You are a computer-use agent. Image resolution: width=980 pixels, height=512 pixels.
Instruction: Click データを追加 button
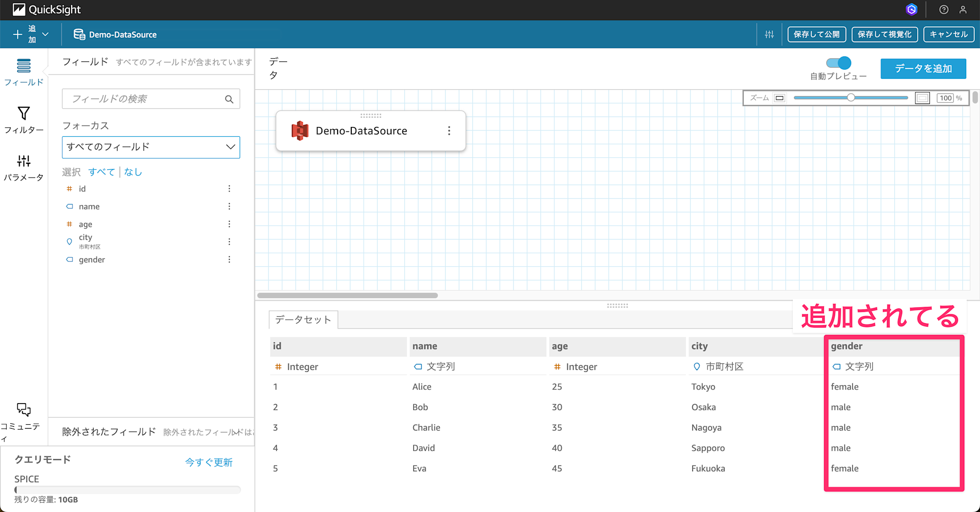coord(923,69)
